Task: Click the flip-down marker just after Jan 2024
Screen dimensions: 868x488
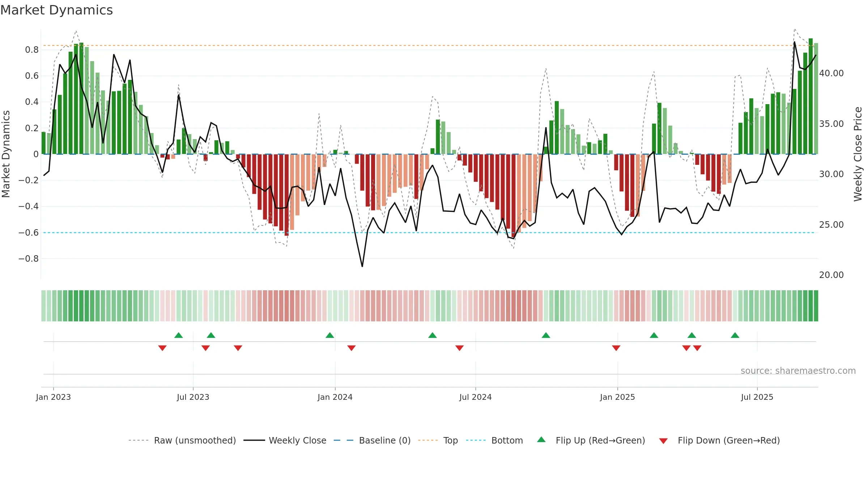Action: point(352,348)
